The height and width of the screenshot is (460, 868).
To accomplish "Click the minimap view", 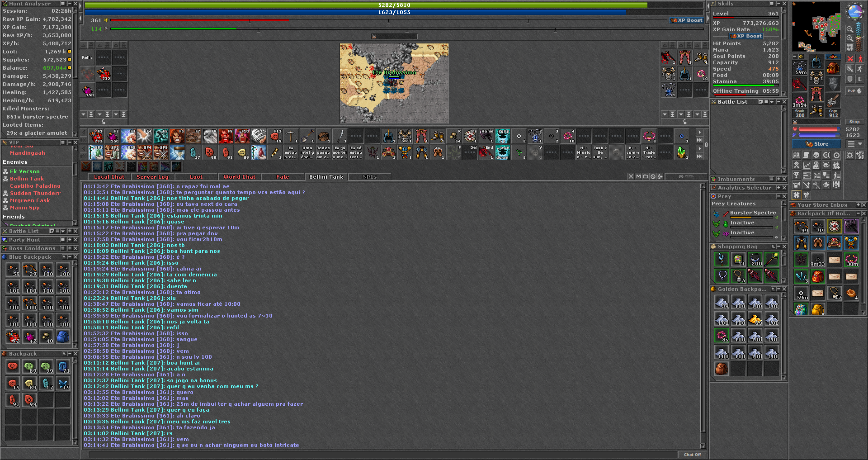I will 816,26.
